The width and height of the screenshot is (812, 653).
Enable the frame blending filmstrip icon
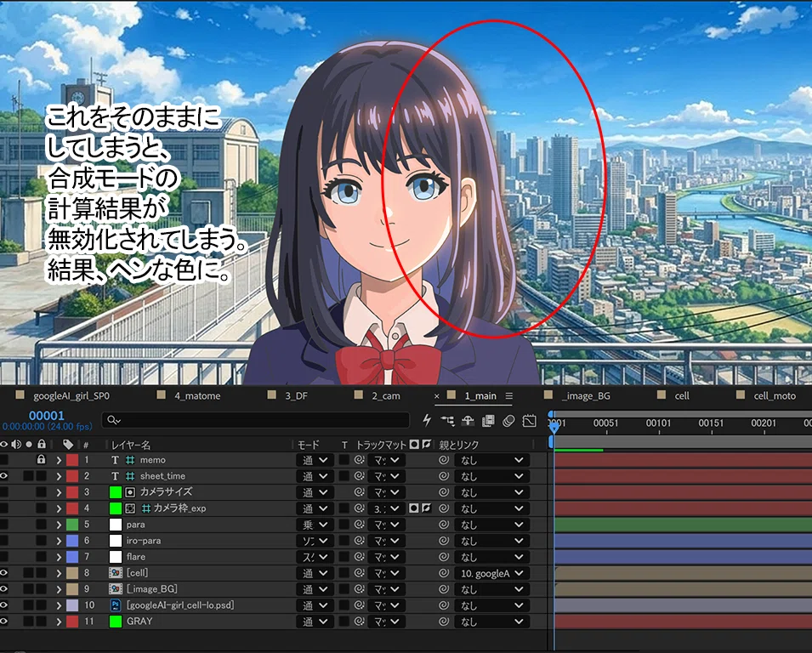(x=488, y=421)
